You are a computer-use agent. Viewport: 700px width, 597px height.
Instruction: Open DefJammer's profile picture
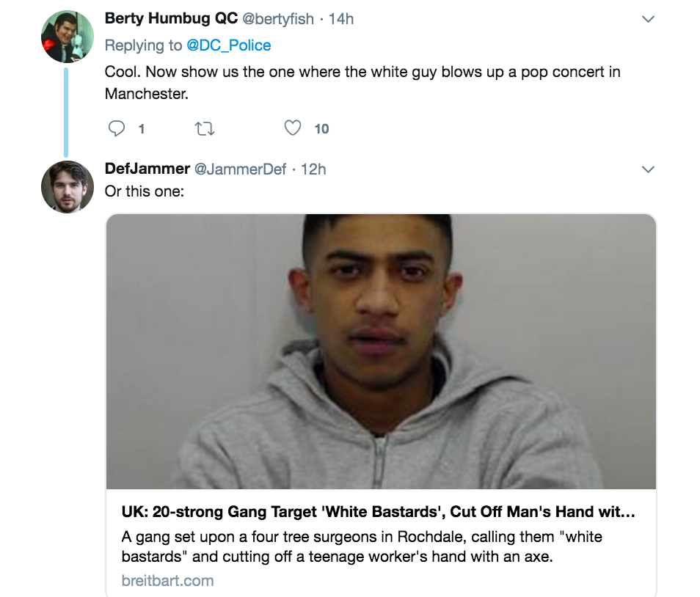pyautogui.click(x=67, y=187)
